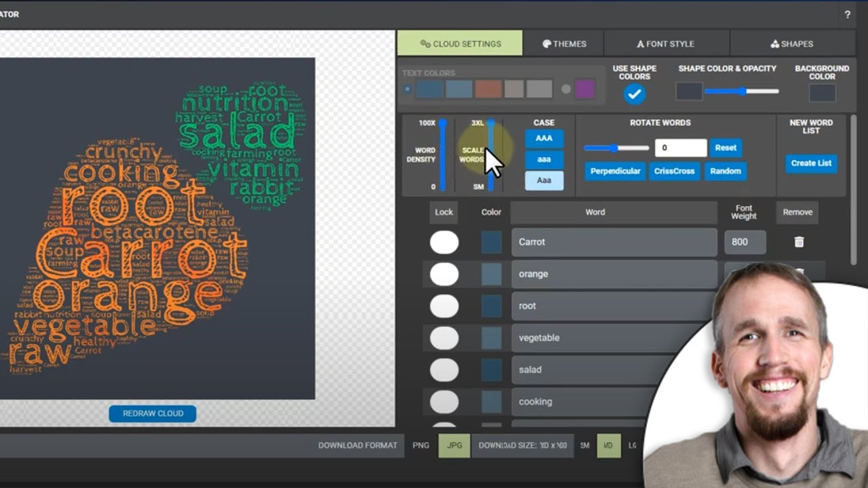Screen dimensions: 868x488
Task: Select MD download size
Action: (x=609, y=445)
